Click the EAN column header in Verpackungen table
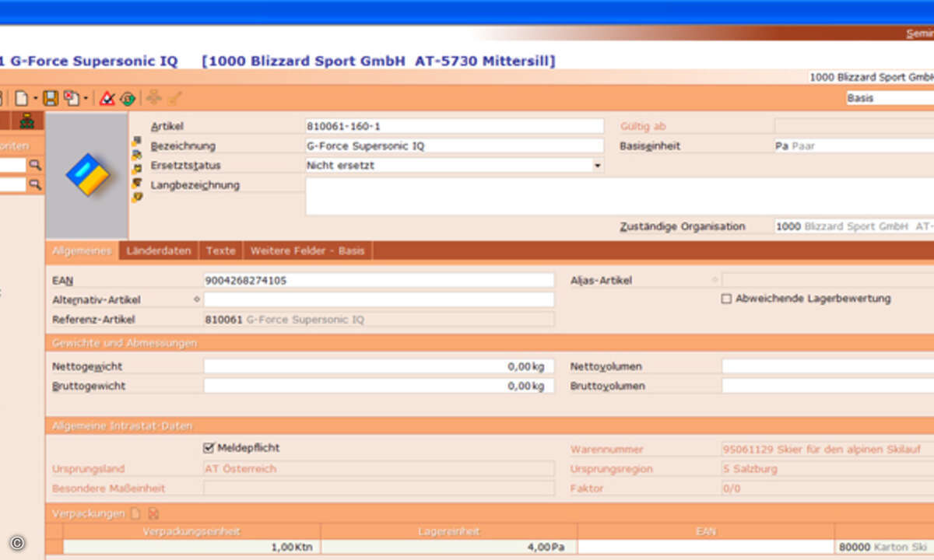Screen dimensions: 934x560 pos(706,531)
